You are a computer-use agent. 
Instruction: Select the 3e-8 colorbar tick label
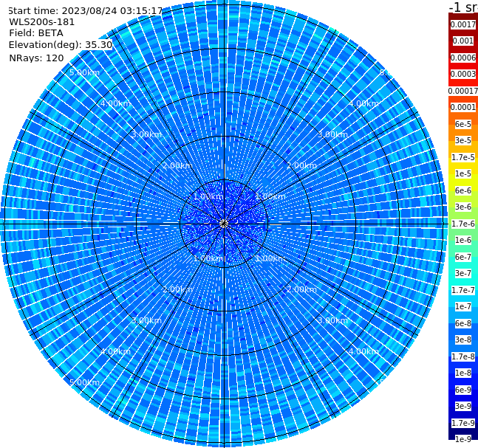pyautogui.click(x=463, y=340)
